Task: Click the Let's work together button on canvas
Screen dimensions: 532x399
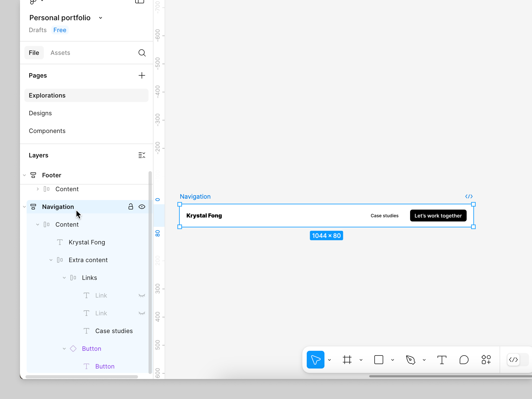Action: coord(438,216)
